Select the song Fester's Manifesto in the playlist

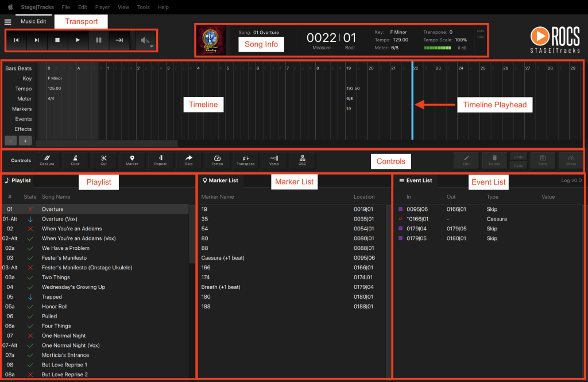pos(64,258)
